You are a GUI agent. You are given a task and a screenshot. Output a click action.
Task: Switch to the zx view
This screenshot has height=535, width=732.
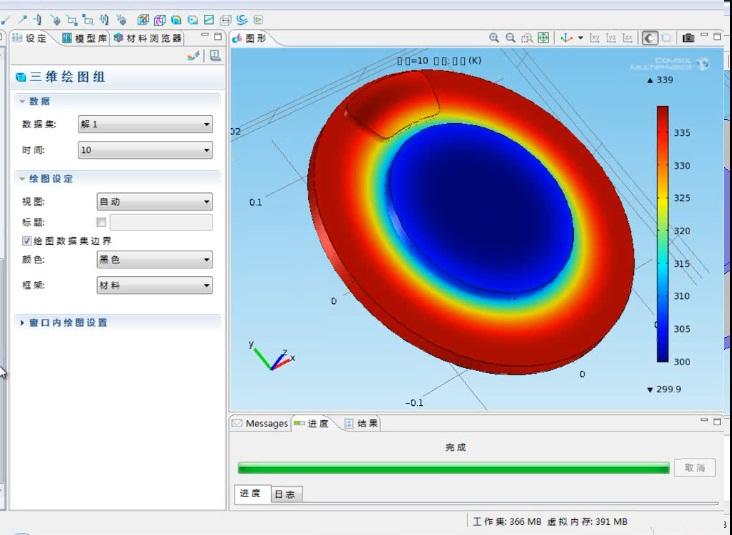[x=628, y=38]
